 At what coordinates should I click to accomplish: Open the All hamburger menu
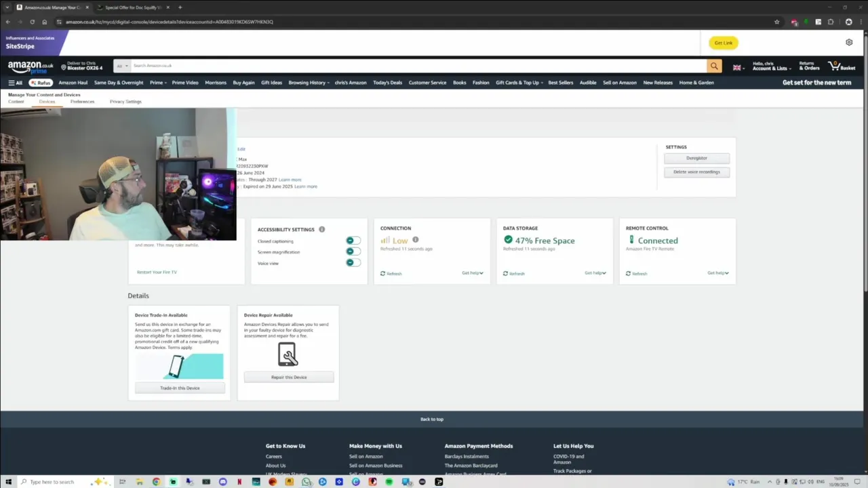click(x=15, y=83)
